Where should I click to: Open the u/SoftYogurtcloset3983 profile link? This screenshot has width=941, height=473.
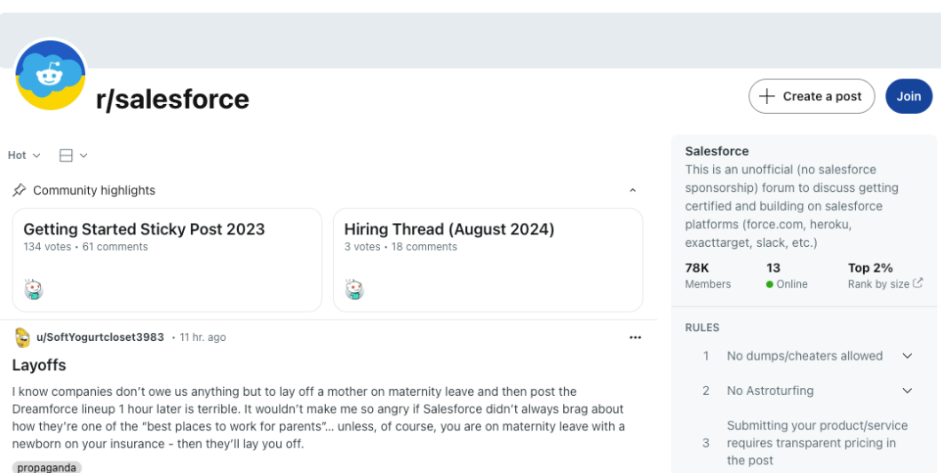pyautogui.click(x=100, y=337)
